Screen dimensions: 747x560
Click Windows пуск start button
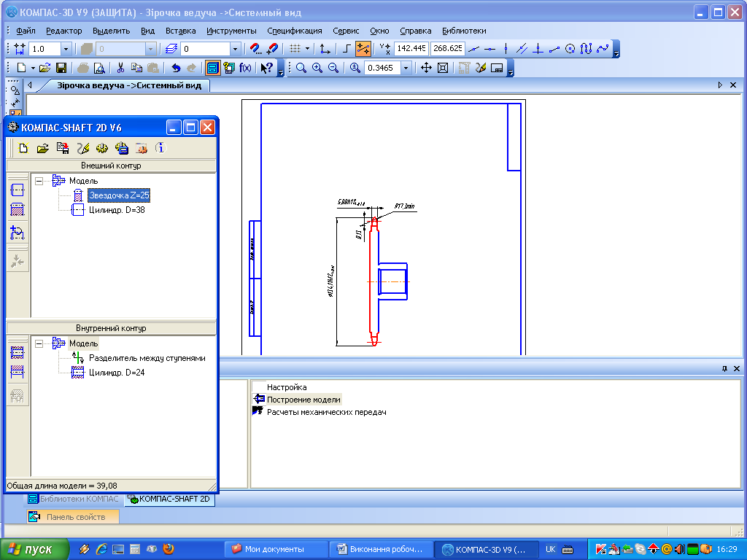point(34,549)
